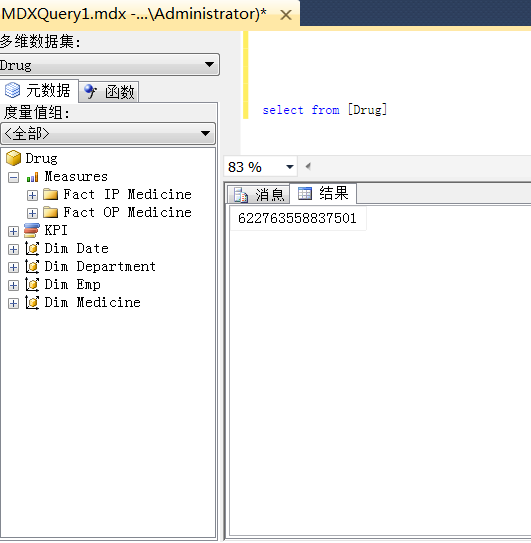Expand the Dim Medicine dimension
531x543 pixels.
[14, 303]
